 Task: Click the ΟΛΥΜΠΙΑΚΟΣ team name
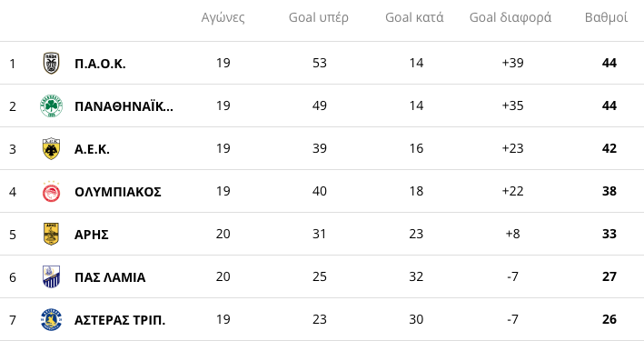click(118, 192)
